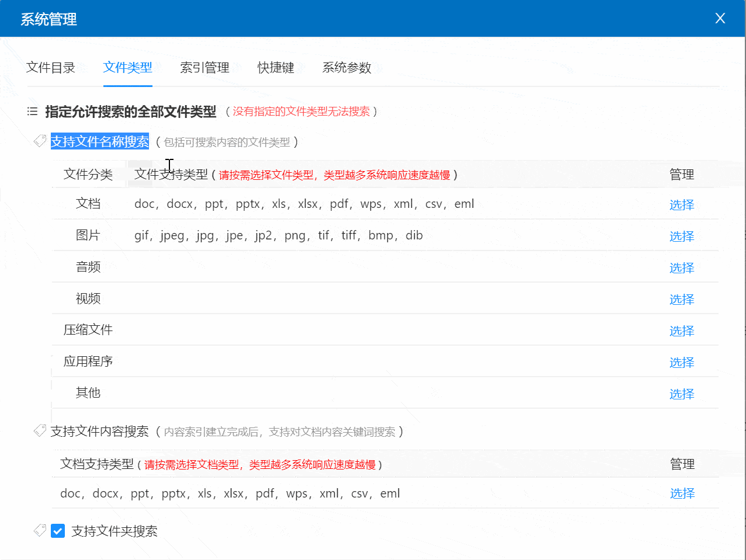Click the tag icon next to 支持文件名称搜索

[40, 141]
